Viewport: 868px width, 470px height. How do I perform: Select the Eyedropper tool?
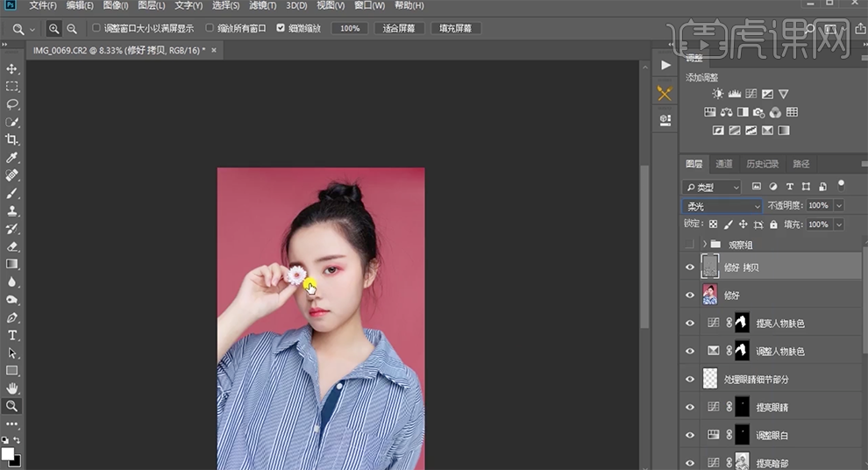[x=12, y=158]
